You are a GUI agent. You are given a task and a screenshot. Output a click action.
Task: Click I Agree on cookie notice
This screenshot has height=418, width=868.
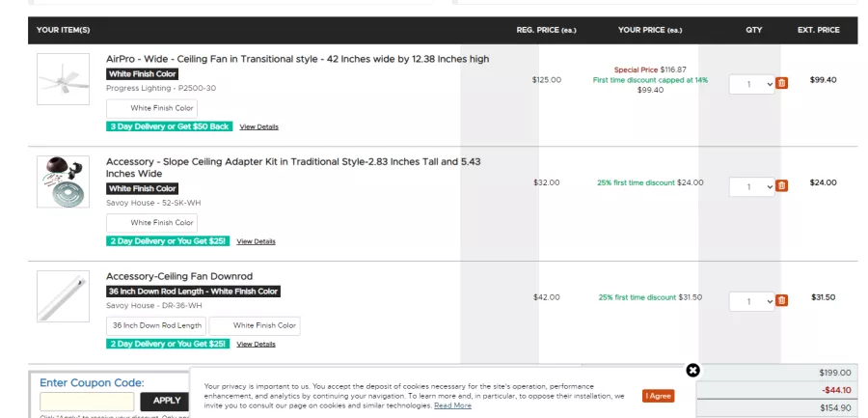[658, 396]
